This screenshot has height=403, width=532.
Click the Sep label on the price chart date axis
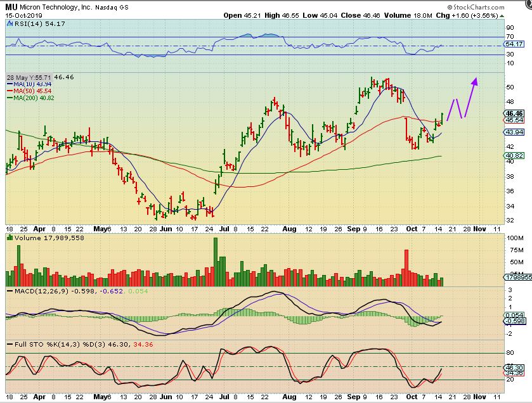click(354, 229)
